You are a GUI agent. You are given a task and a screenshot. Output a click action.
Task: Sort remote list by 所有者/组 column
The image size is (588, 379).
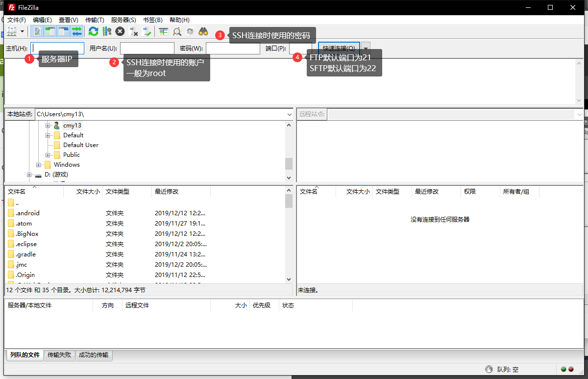click(519, 192)
